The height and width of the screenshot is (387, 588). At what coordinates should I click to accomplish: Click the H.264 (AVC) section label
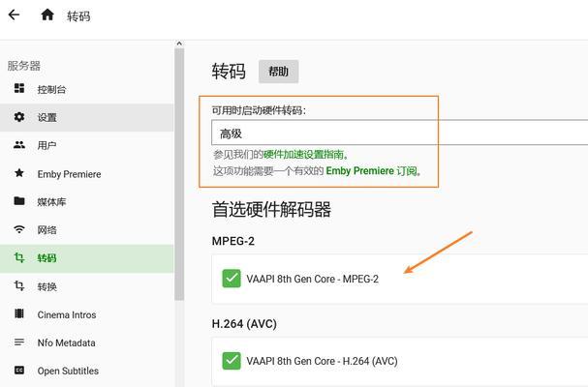244,324
